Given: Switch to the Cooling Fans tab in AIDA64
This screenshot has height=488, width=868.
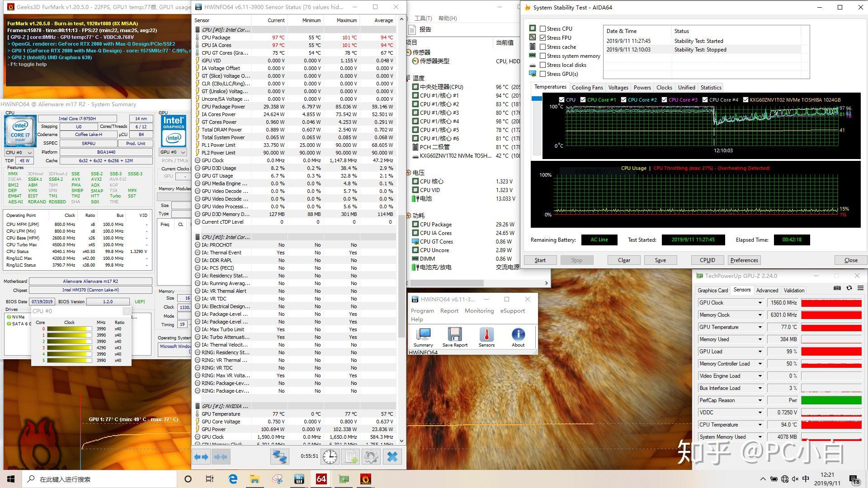Looking at the screenshot, I should pos(587,87).
